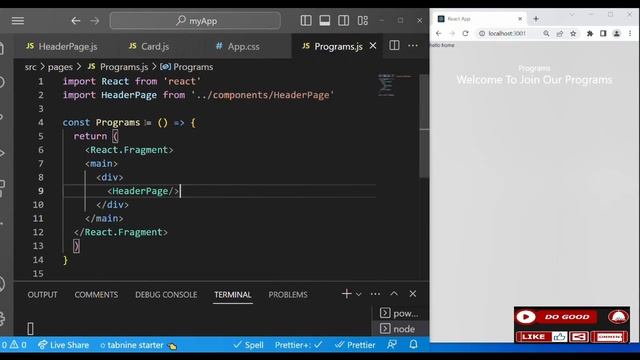640x360 pixels.
Task: Open the browser extensions puzzle icon
Action: (590, 33)
